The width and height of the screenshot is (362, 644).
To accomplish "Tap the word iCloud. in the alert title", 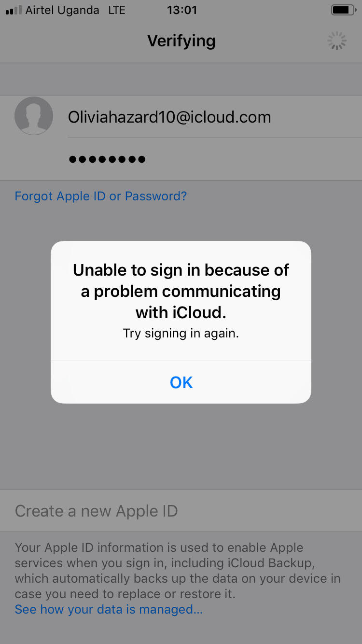I will pyautogui.click(x=199, y=312).
